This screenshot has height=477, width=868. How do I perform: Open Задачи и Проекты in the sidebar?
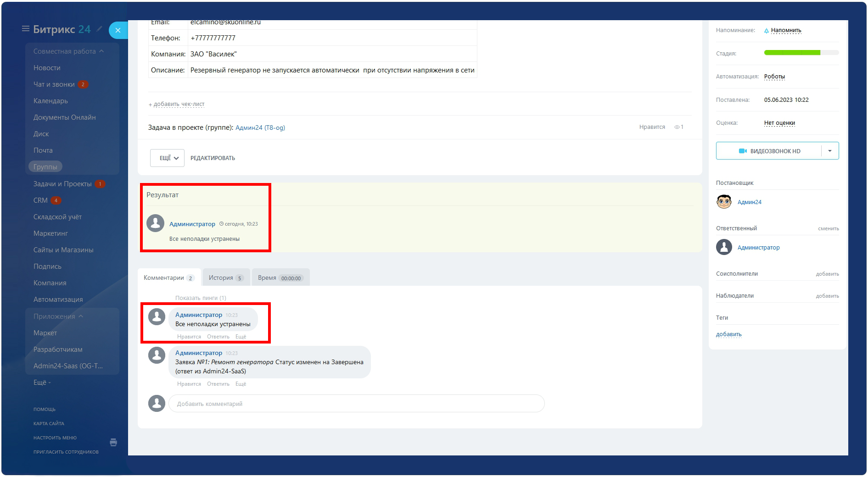coord(62,184)
